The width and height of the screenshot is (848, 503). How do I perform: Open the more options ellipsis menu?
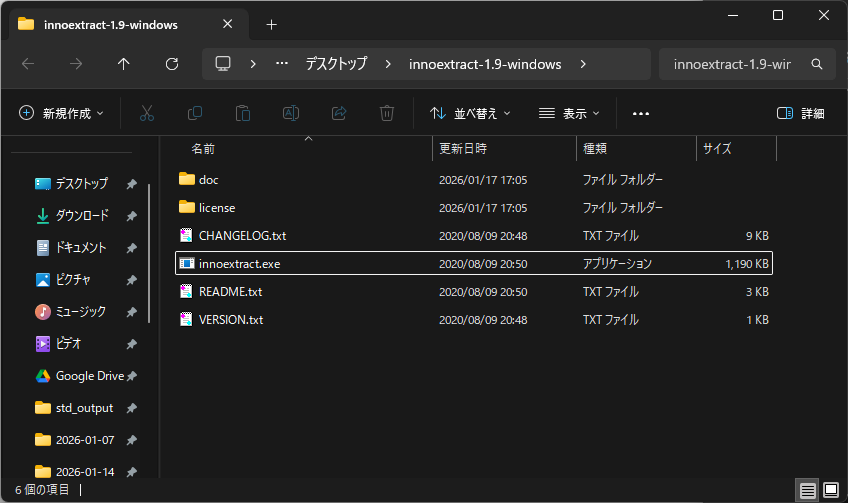coord(641,113)
